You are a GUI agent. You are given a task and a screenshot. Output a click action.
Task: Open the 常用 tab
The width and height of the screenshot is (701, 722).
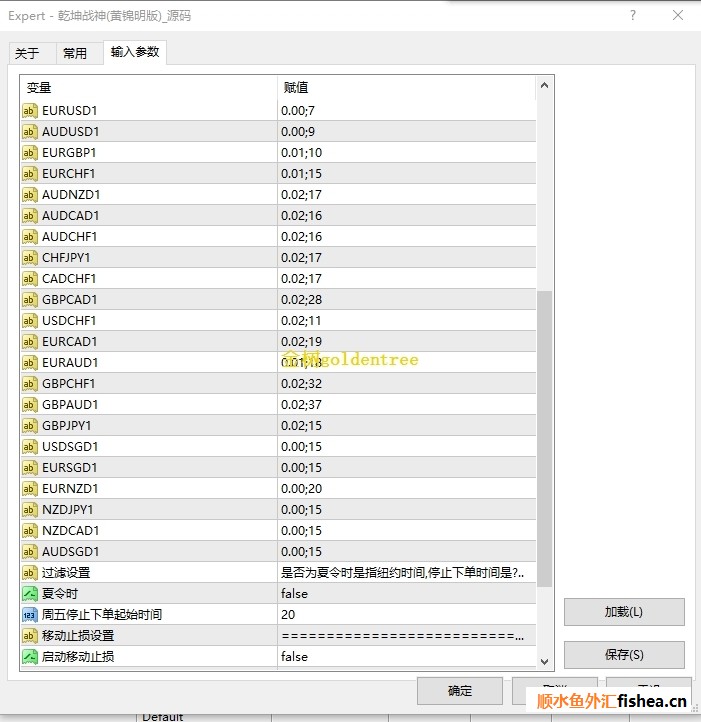coord(75,54)
